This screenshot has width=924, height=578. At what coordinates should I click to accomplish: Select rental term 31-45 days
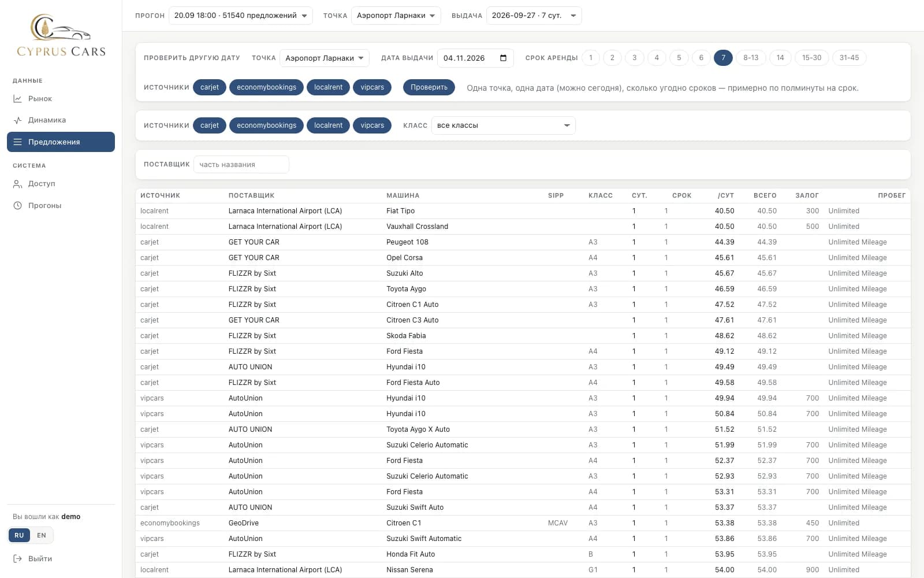[x=849, y=58]
